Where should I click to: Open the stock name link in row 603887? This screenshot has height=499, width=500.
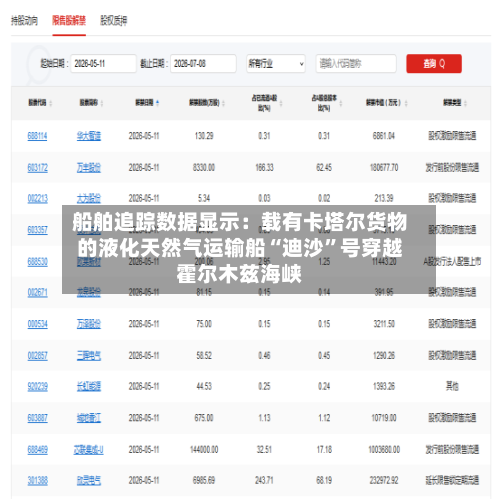click(89, 418)
